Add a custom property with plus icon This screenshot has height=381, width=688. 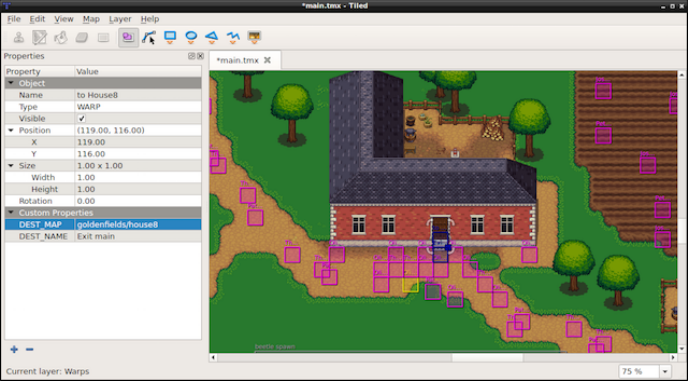tap(14, 349)
